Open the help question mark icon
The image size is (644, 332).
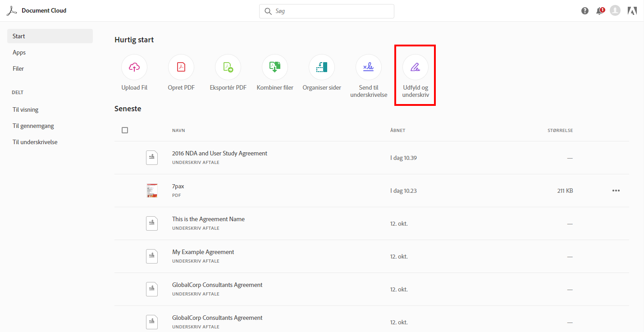click(x=585, y=11)
